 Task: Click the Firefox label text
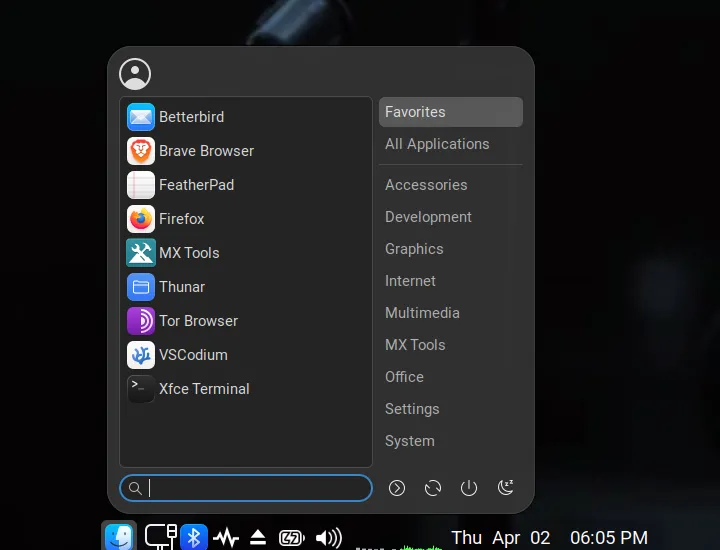click(181, 219)
